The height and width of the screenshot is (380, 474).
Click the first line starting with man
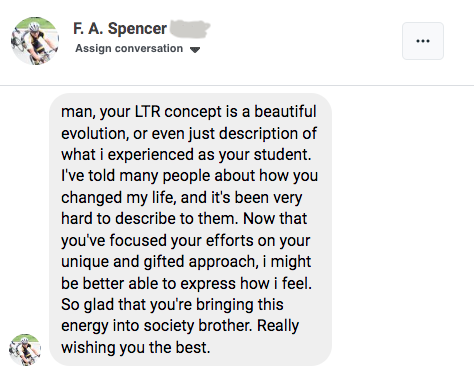(x=189, y=112)
